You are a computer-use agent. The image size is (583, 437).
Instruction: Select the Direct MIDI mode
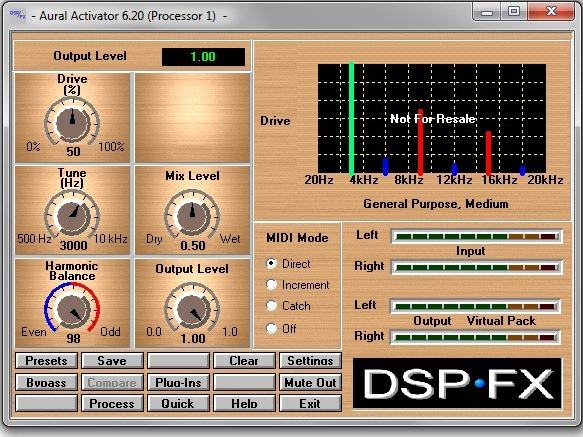[272, 264]
